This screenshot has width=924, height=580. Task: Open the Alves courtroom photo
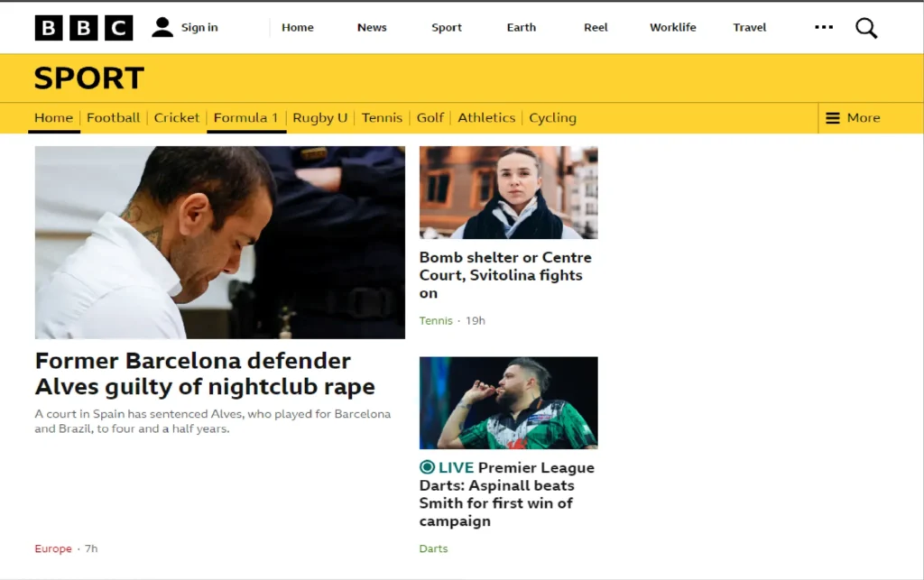(220, 243)
